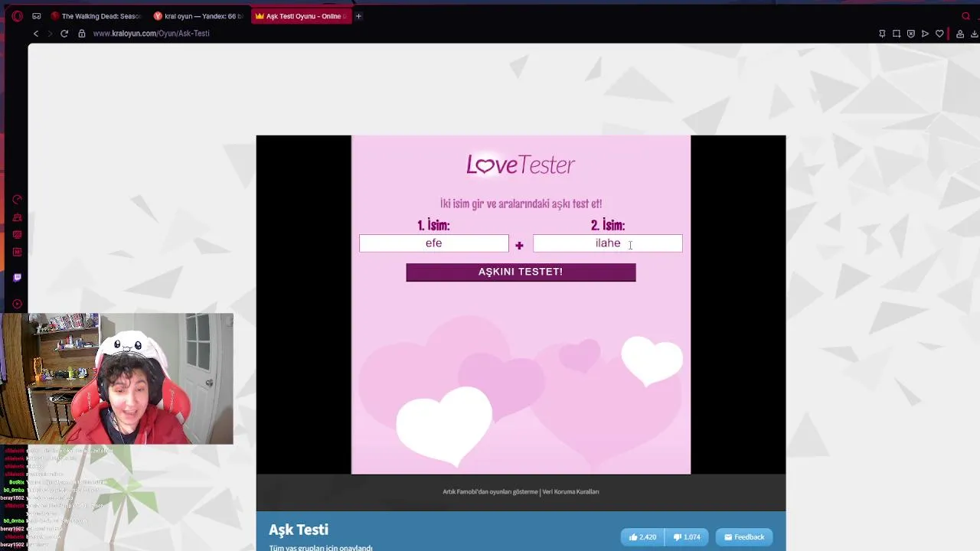Like the game with the thumbs-up button
Viewport: 980px width, 551px height.
(642, 537)
